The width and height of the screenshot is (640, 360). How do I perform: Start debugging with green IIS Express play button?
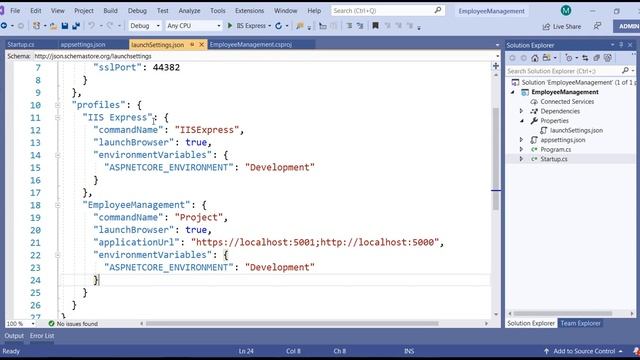[x=230, y=26]
